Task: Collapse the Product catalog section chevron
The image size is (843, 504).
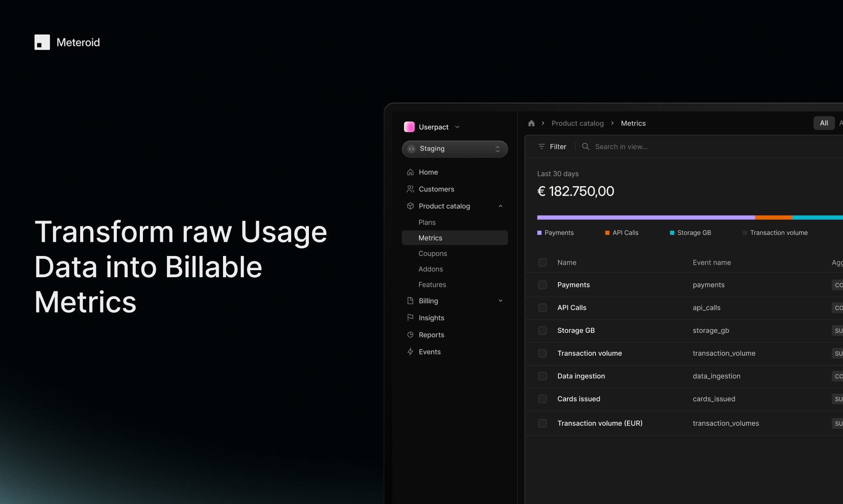Action: [500, 206]
